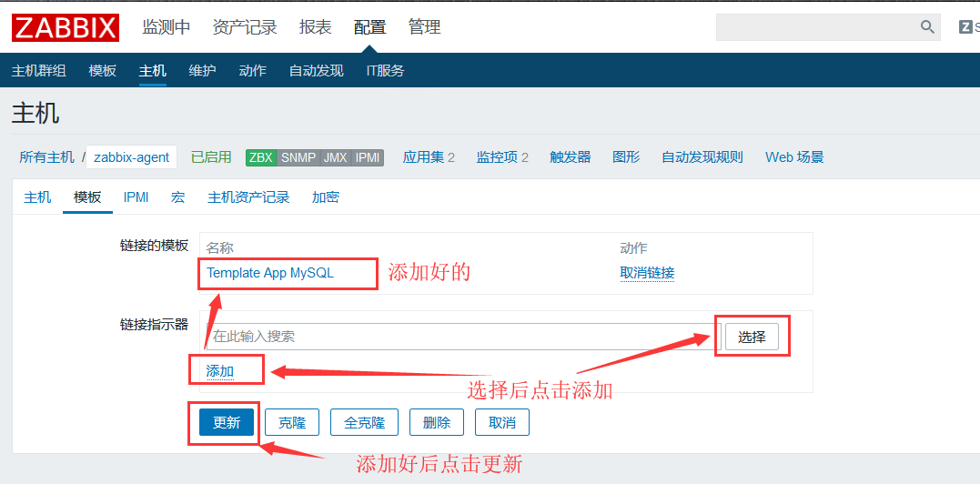Click the 添加 link
The image size is (980, 484).
[x=220, y=371]
